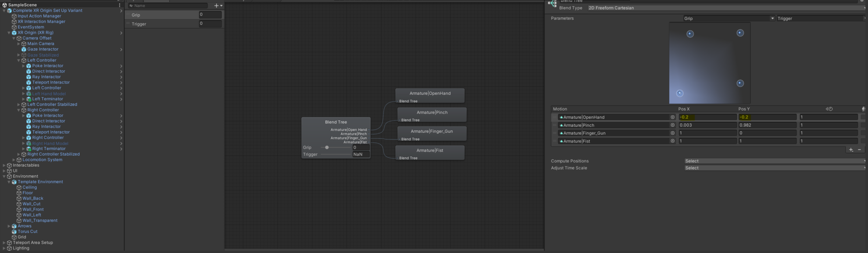This screenshot has width=868, height=253.
Task: Open prefab chevron for Right Teleport Interactor
Action: click(x=121, y=132)
